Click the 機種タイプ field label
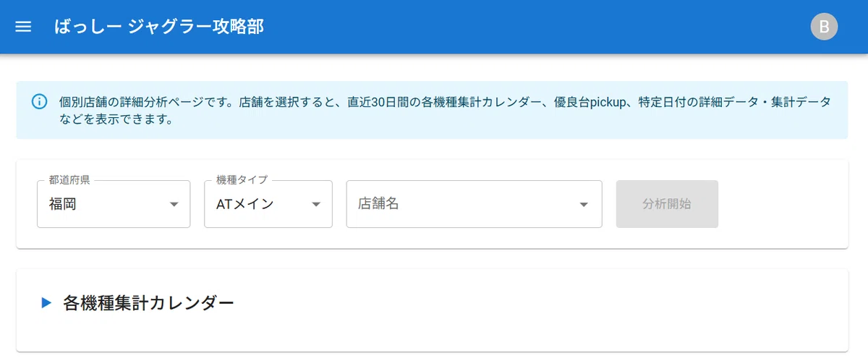 [x=242, y=179]
